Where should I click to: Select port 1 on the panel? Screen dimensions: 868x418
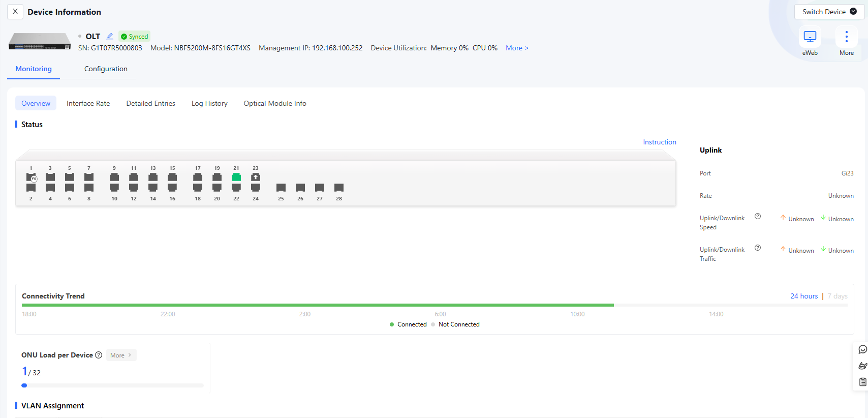(x=31, y=177)
